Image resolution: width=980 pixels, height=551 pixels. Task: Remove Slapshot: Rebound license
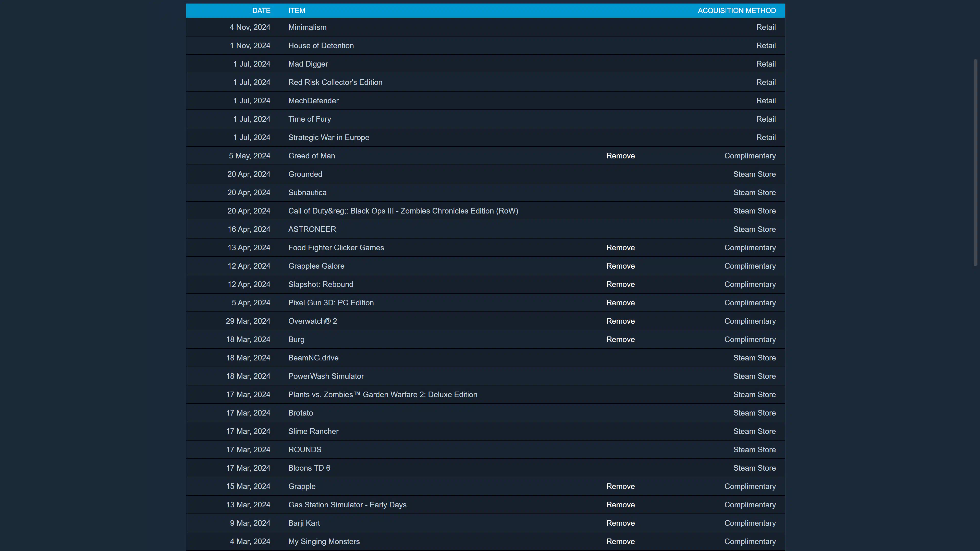[620, 284]
